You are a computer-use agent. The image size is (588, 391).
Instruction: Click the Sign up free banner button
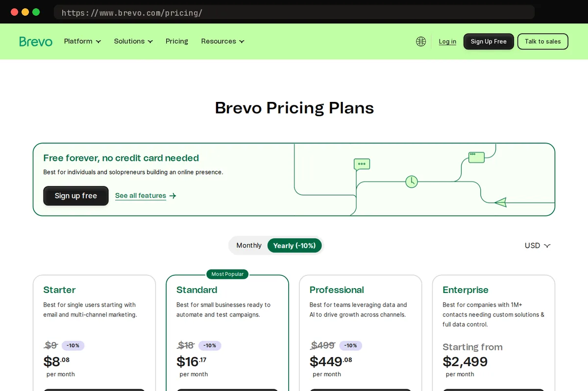click(76, 196)
